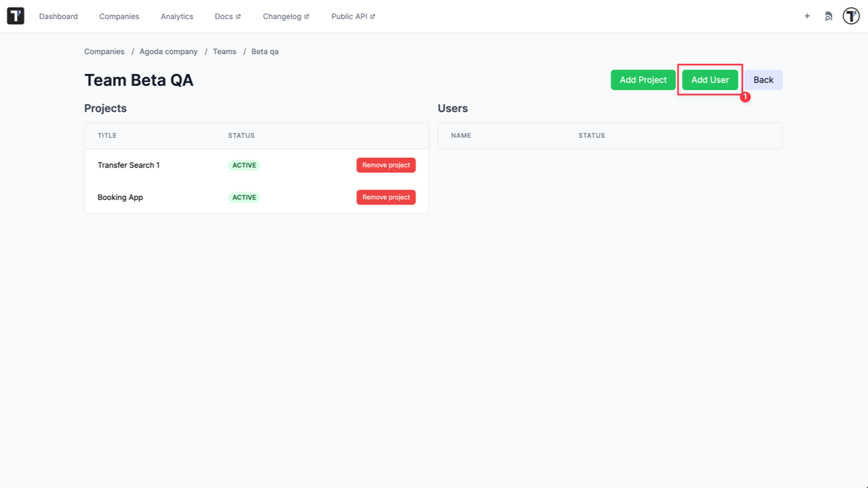Click the Add Project button
The image size is (868, 488).
click(643, 79)
